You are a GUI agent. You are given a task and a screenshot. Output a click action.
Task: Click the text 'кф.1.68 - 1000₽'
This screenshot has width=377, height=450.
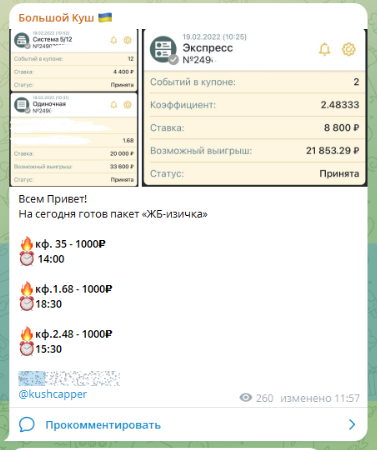[x=74, y=289]
